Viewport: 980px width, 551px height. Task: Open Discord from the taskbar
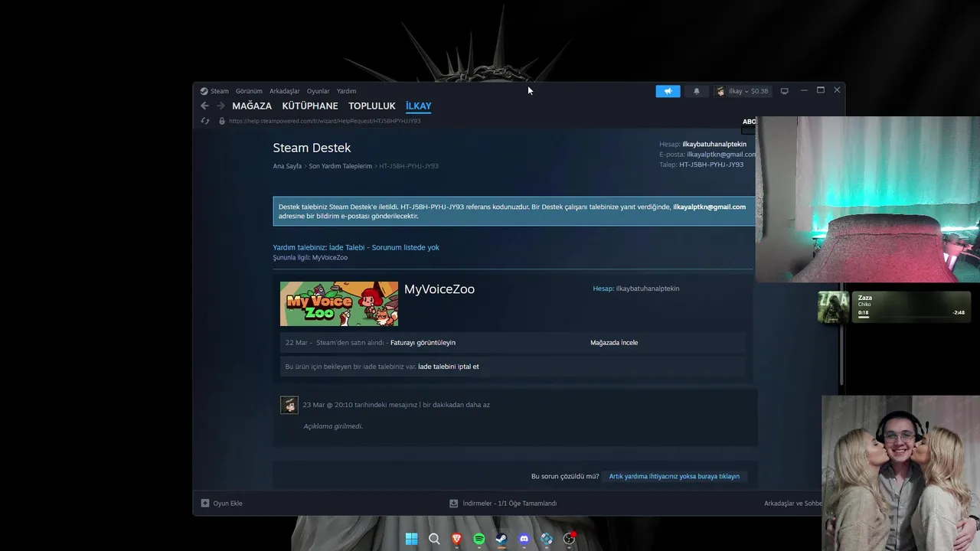click(524, 539)
